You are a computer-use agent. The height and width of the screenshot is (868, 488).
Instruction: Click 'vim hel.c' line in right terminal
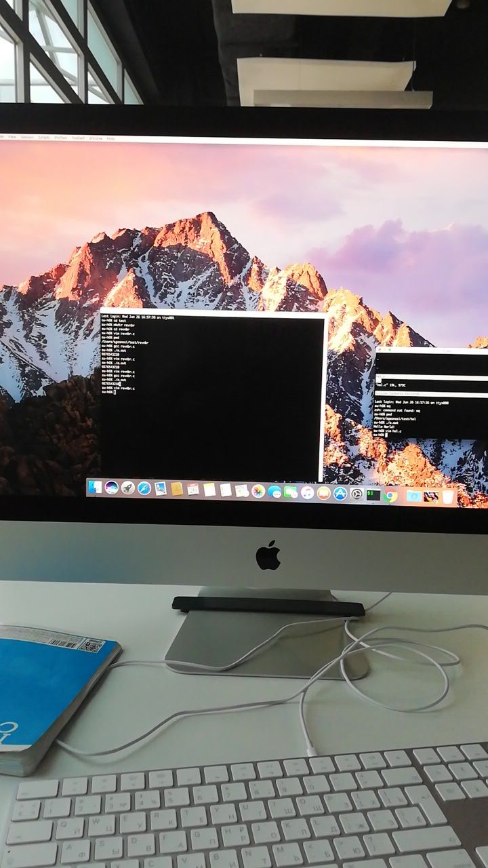(388, 431)
